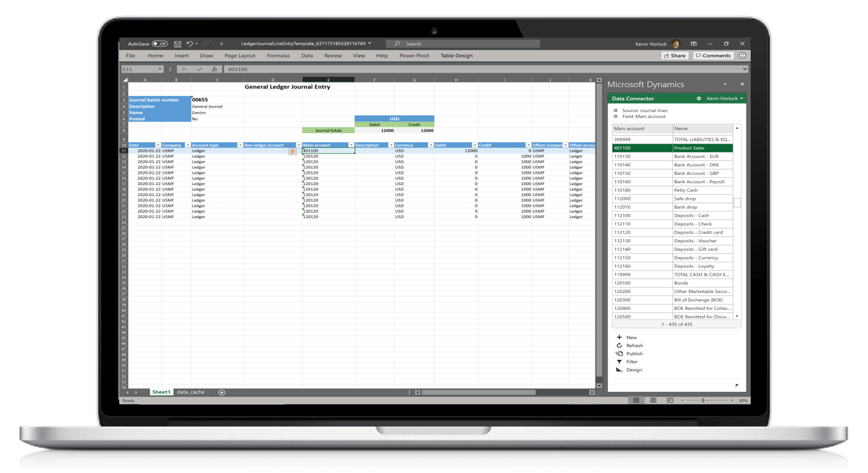Image resolution: width=868 pixels, height=473 pixels.
Task: Switch to Page Layout view icon
Action: pos(652,400)
